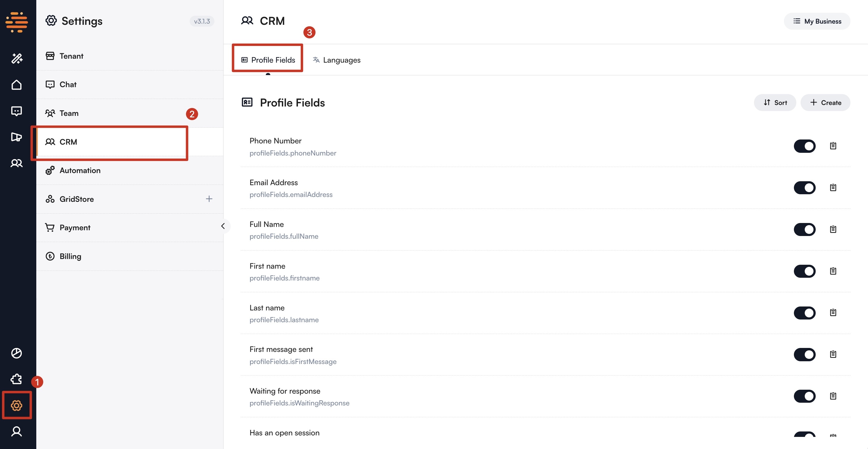Copy the profileFields.phoneNumber field key

pos(833,146)
